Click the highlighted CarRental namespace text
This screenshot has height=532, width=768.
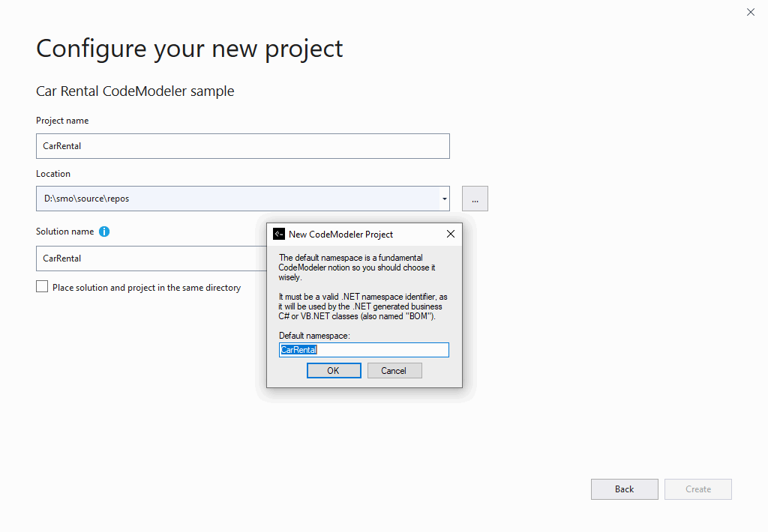coord(298,349)
